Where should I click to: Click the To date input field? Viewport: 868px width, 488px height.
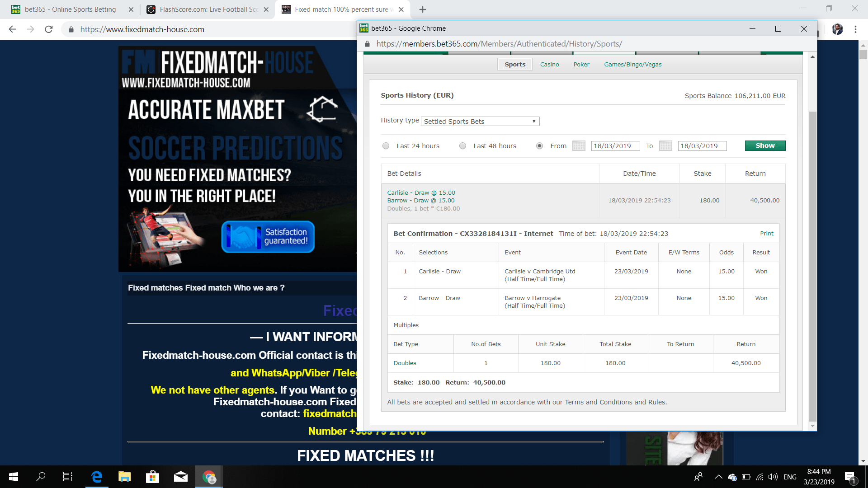[x=702, y=146]
